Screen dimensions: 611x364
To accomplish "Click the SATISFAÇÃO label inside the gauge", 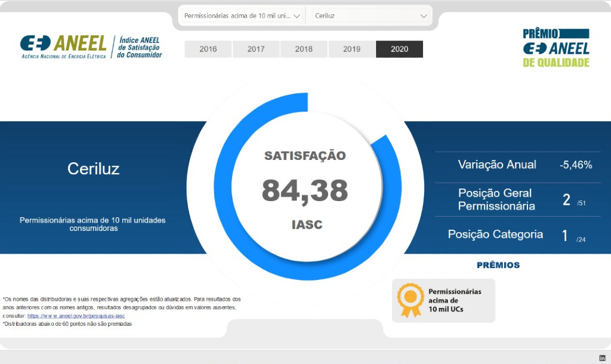I will [305, 156].
